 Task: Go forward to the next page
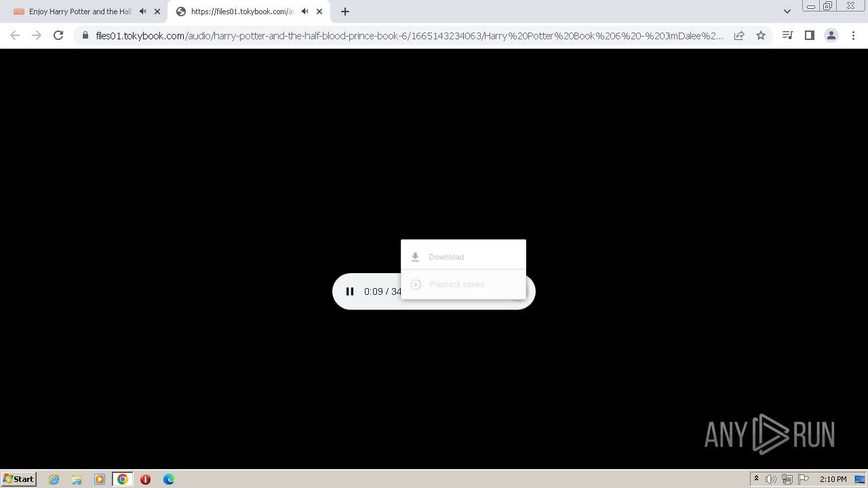(37, 36)
